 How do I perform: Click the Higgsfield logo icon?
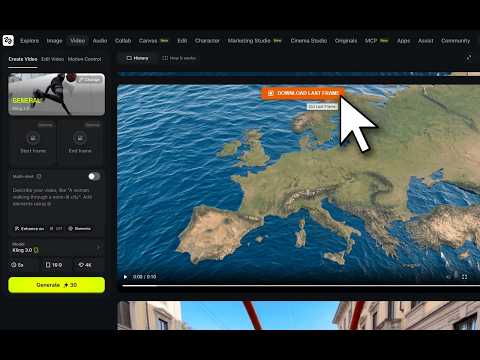click(x=8, y=41)
